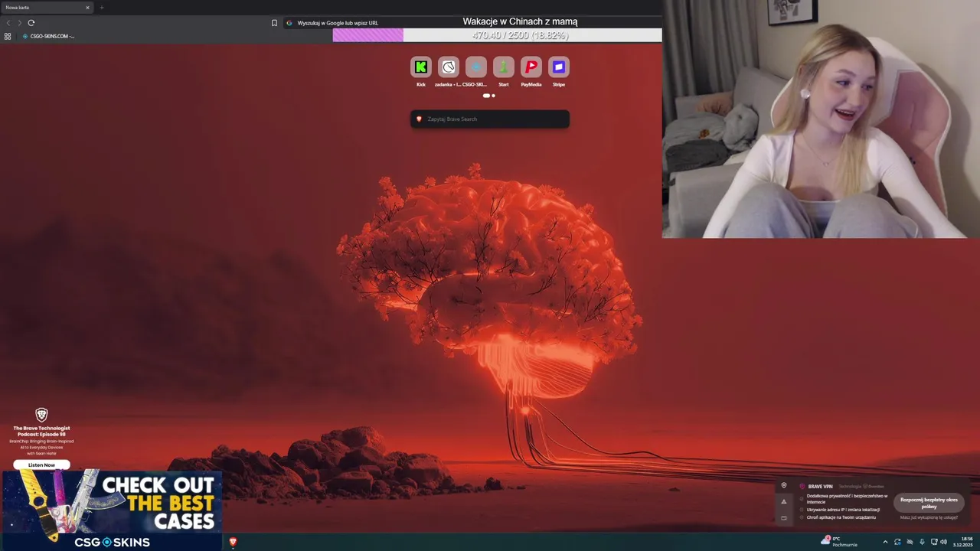Open the Start chess pawn shortcut
Screen dimensions: 980x551
point(503,67)
